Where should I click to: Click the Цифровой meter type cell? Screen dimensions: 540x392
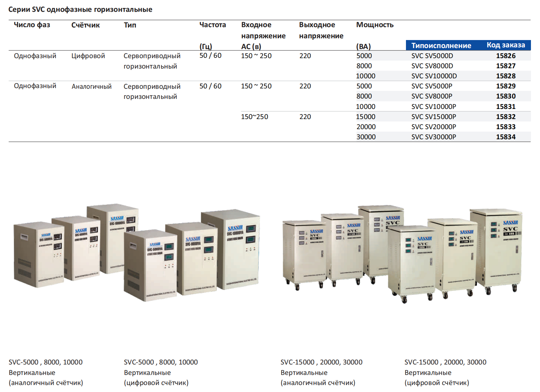point(88,56)
